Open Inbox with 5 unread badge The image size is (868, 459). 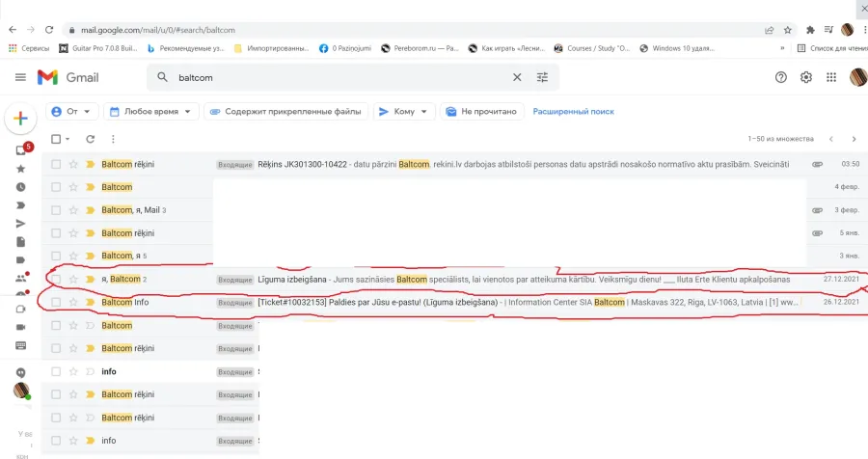pos(23,148)
